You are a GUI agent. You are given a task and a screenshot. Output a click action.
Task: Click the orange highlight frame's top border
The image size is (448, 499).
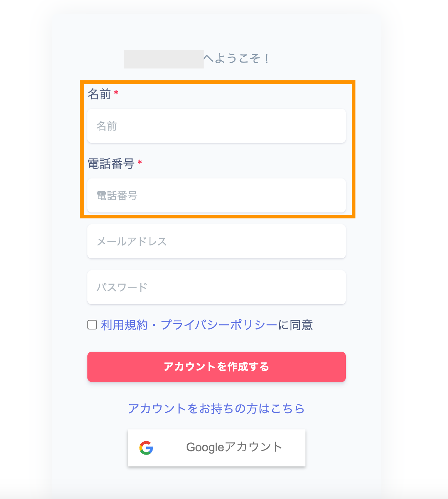point(218,82)
